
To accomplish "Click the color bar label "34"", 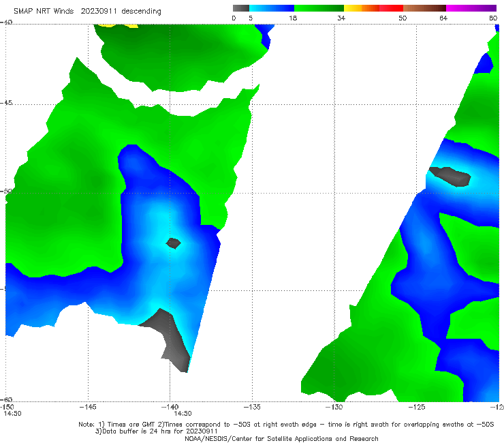I will point(341,18).
